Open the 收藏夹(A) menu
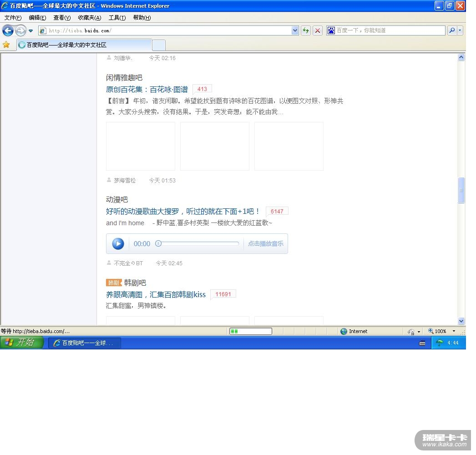The image size is (476, 455). (90, 18)
